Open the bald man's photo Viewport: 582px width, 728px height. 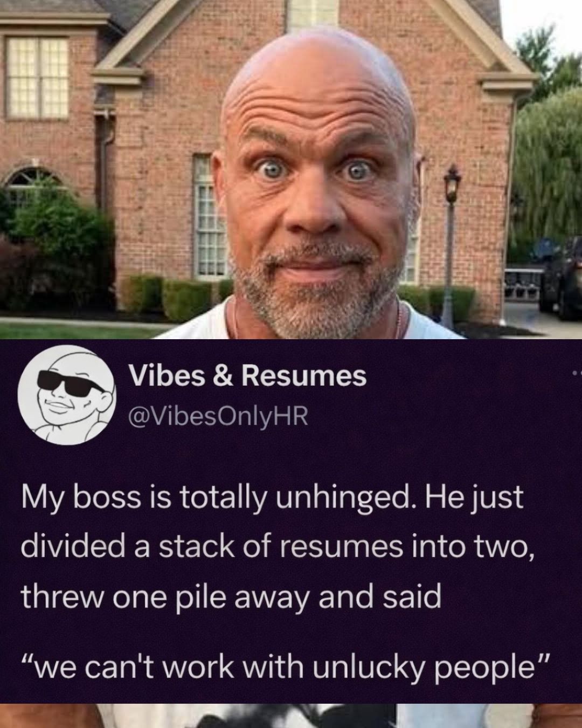click(x=291, y=169)
